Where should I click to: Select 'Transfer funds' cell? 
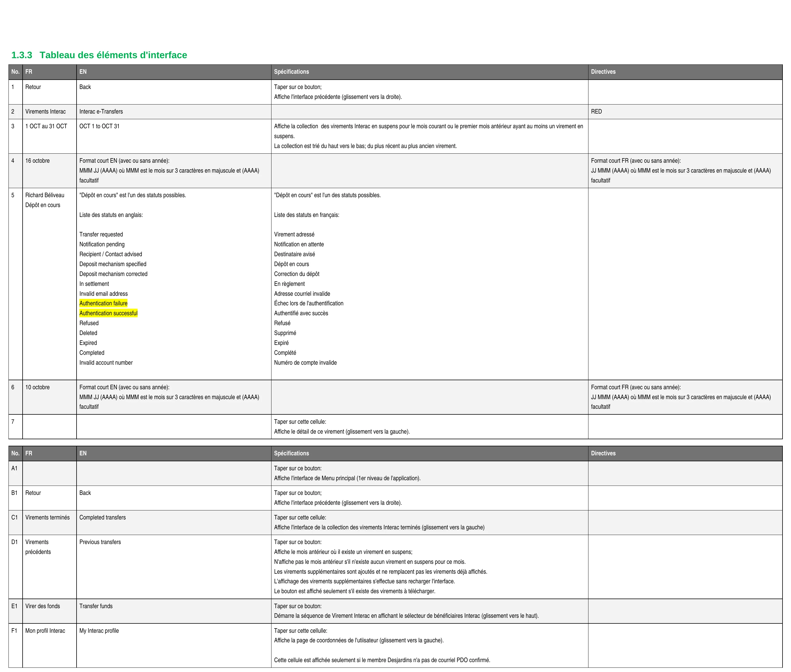coord(174,611)
